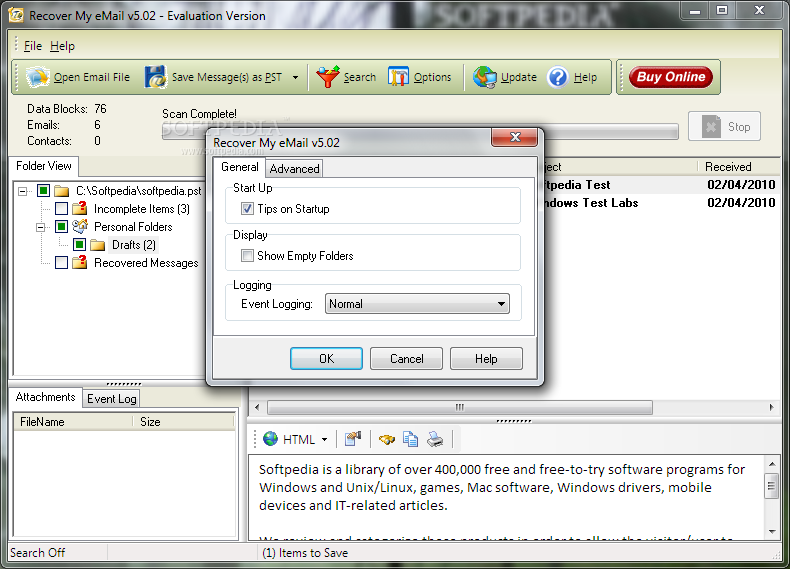Toggle the Personal Folders checkbox

pyautogui.click(x=61, y=227)
